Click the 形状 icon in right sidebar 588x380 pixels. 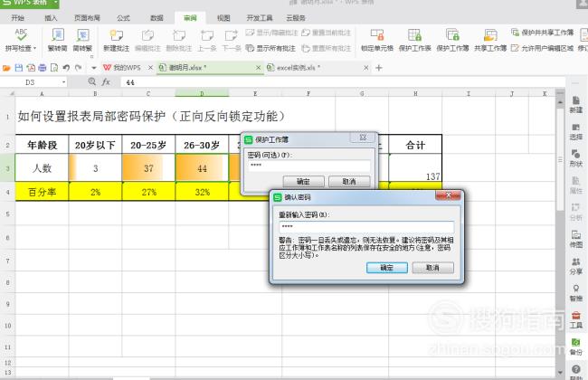click(576, 158)
